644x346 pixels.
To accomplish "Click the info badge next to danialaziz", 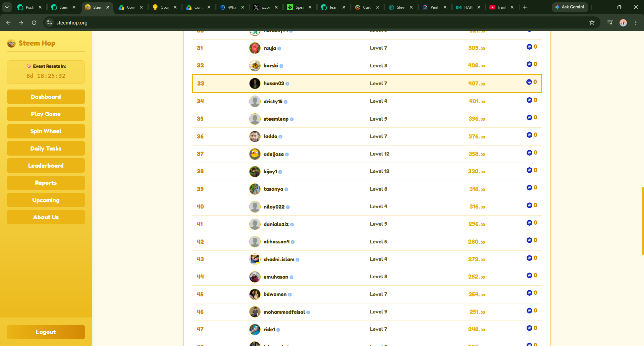I will click(x=292, y=225).
